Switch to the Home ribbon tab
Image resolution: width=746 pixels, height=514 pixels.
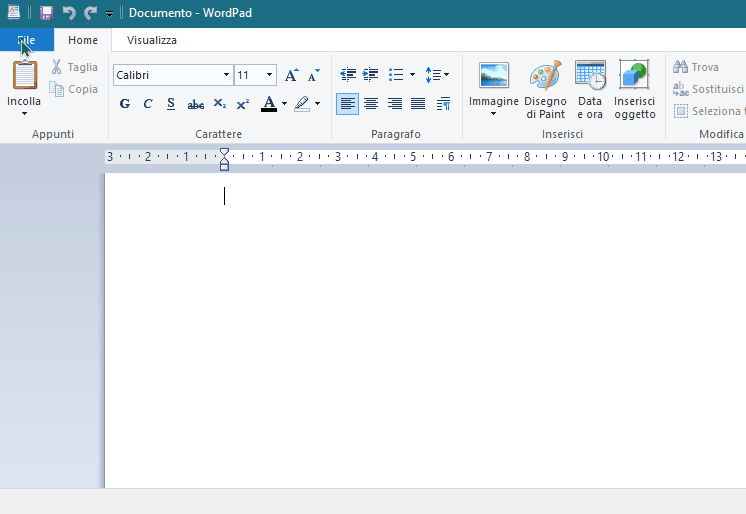[x=83, y=40]
